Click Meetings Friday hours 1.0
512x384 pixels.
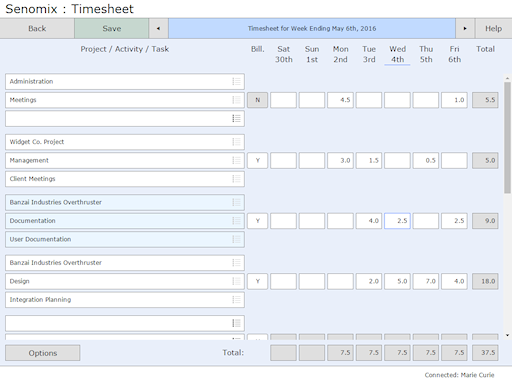(454, 100)
